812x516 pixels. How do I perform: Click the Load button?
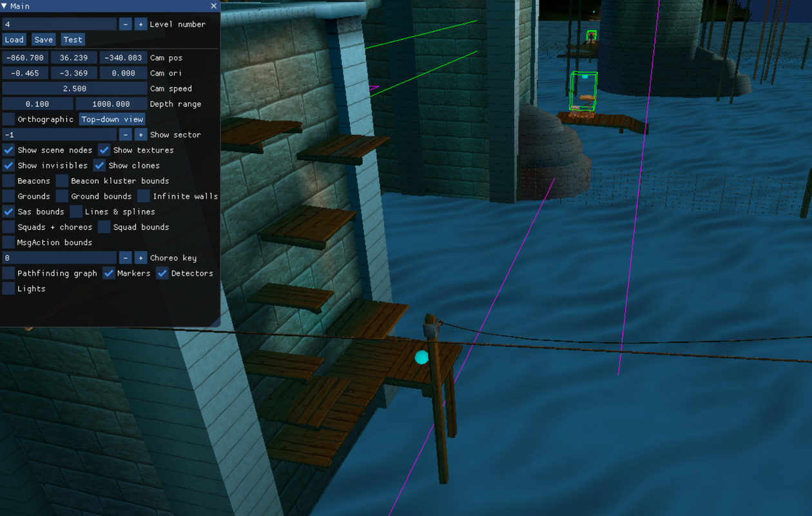14,39
